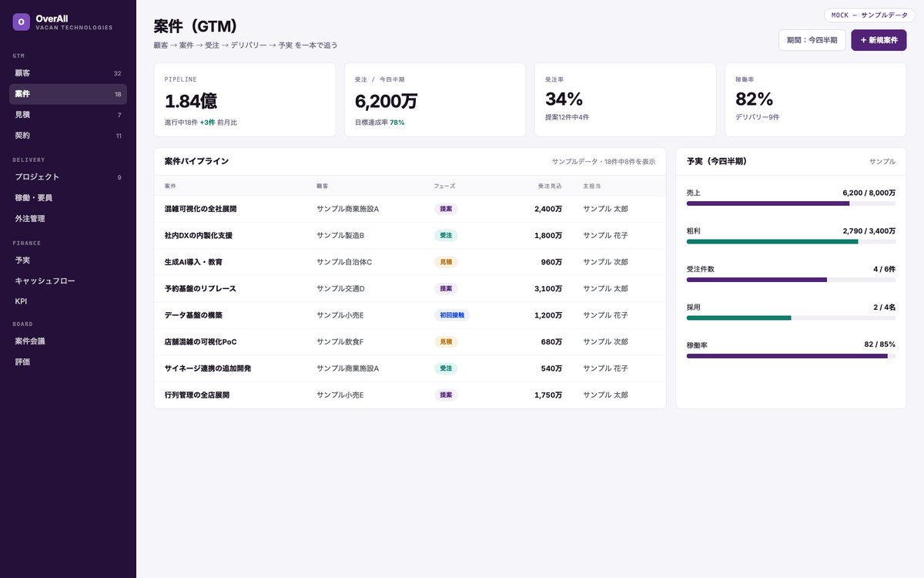
Task: Click サンプル 次郎 for 生成AI導入・教育
Action: 606,262
